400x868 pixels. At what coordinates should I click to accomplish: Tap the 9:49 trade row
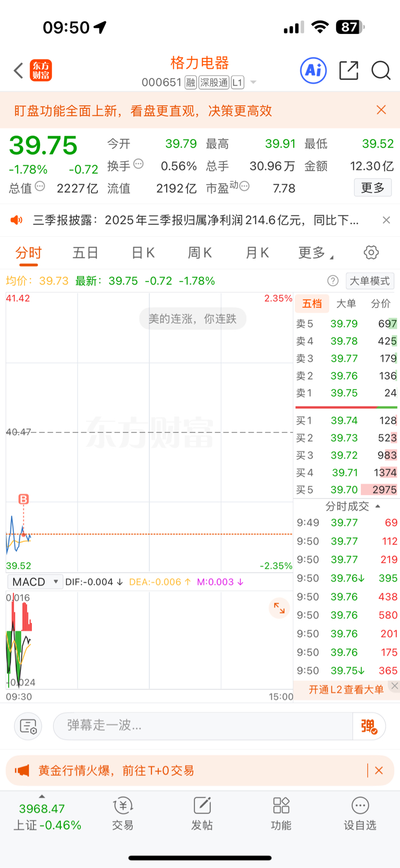[347, 523]
